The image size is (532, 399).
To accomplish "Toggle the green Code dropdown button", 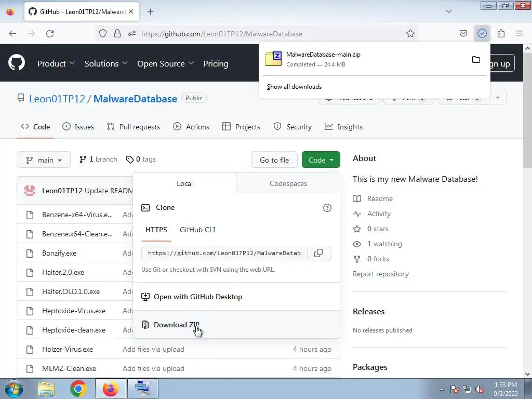I will (321, 160).
